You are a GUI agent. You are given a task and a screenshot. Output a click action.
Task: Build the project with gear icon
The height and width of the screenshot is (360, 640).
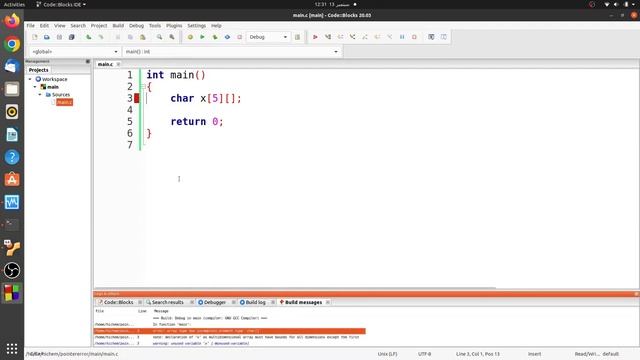(x=190, y=37)
